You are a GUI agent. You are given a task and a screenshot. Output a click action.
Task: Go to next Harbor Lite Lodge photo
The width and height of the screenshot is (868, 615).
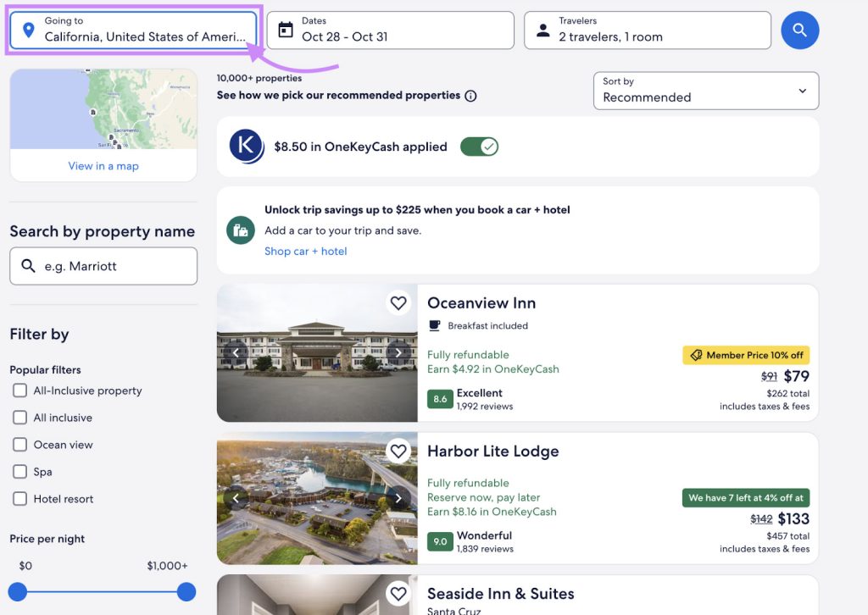click(x=397, y=498)
